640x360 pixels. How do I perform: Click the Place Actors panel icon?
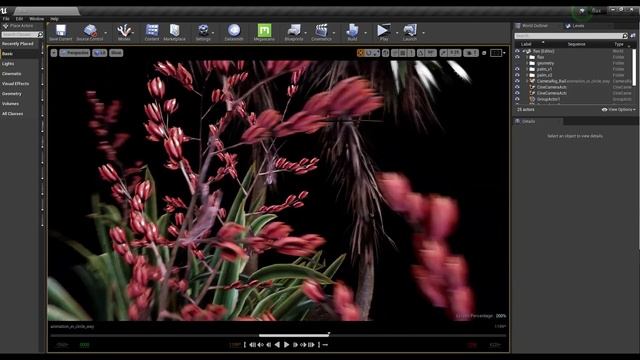(5, 26)
